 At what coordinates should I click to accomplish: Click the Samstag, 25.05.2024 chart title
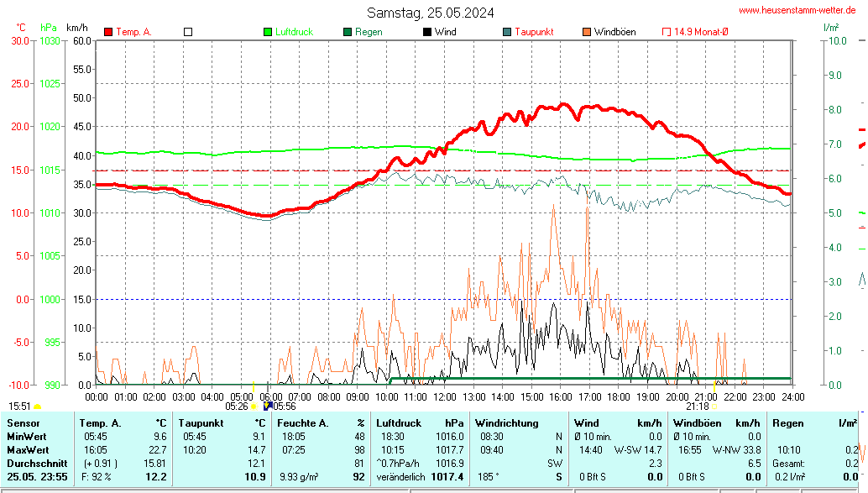coord(430,13)
